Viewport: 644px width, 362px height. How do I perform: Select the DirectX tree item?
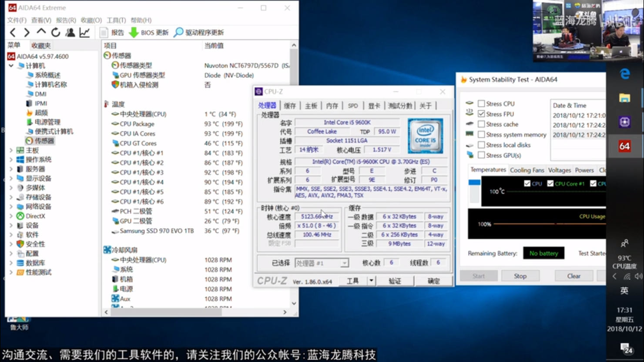pyautogui.click(x=31, y=216)
